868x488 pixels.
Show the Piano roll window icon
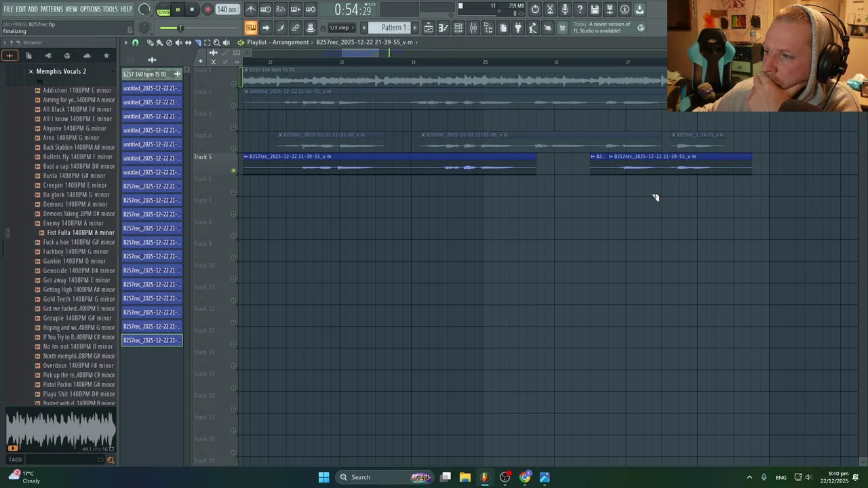(x=443, y=28)
